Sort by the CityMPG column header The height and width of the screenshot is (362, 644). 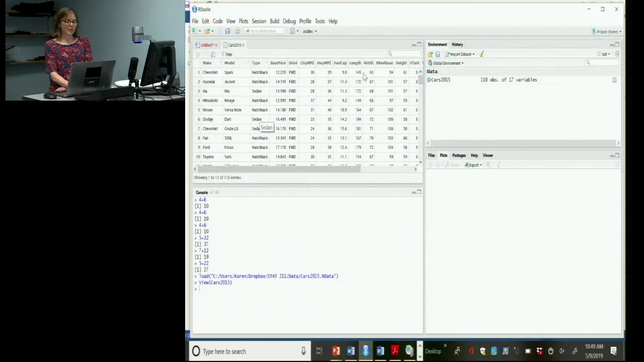click(307, 63)
